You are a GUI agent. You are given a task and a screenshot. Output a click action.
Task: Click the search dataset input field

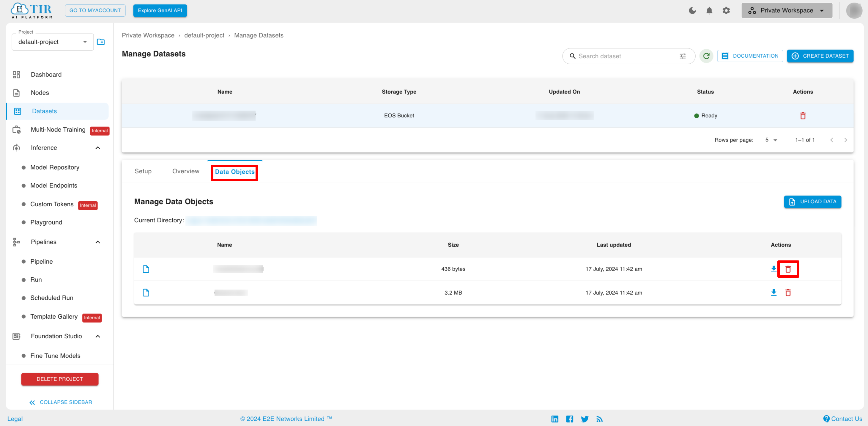tap(624, 56)
